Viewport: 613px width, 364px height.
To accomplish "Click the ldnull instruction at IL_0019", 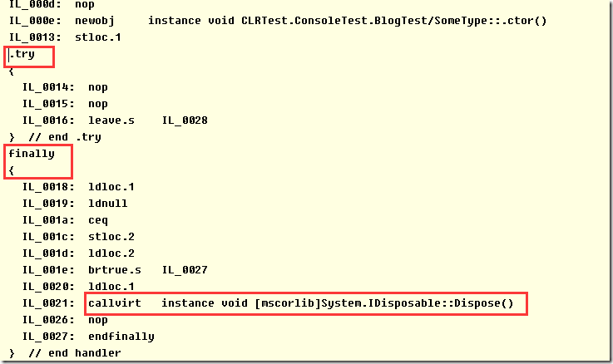I will tap(108, 204).
